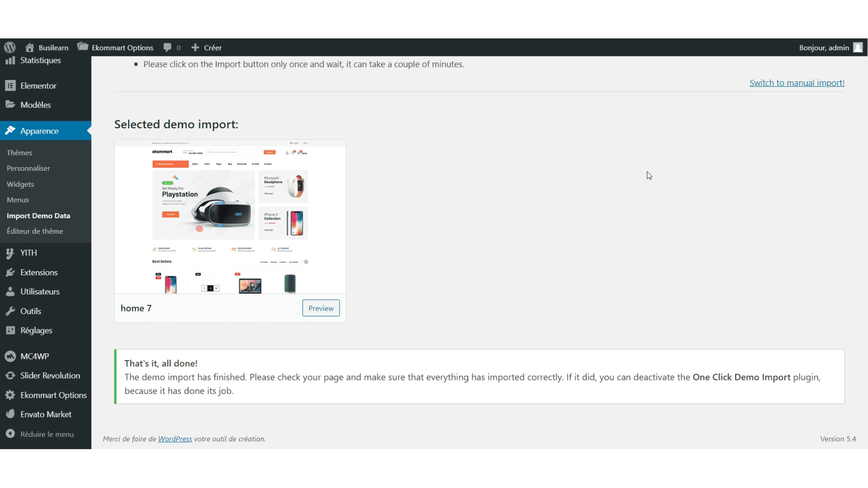Select Éditeur de thème menu item
This screenshot has width=868, height=488.
coord(34,231)
